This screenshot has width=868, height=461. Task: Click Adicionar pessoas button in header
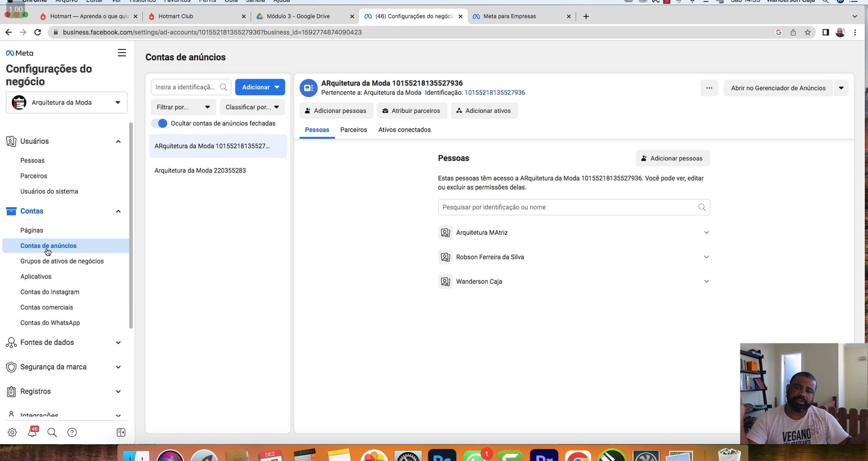[x=336, y=111]
